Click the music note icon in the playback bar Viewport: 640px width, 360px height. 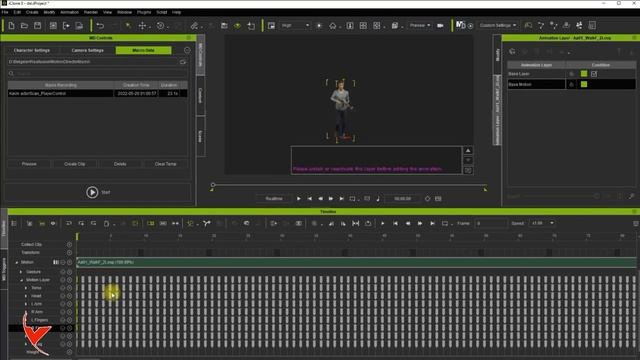378,199
